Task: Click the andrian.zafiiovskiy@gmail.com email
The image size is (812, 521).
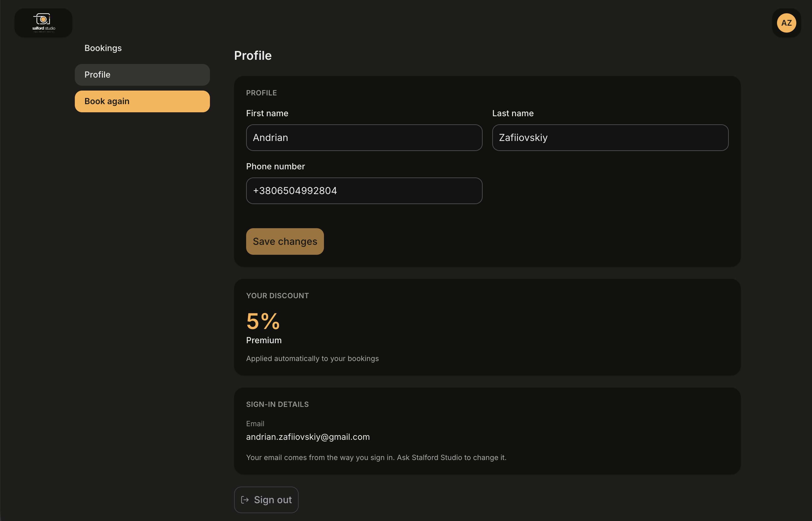Action: tap(308, 437)
